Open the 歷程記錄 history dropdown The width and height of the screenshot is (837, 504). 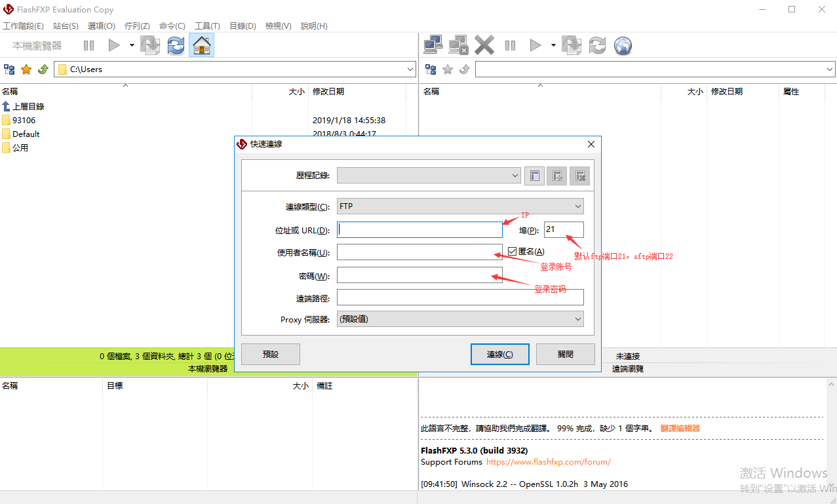point(429,176)
